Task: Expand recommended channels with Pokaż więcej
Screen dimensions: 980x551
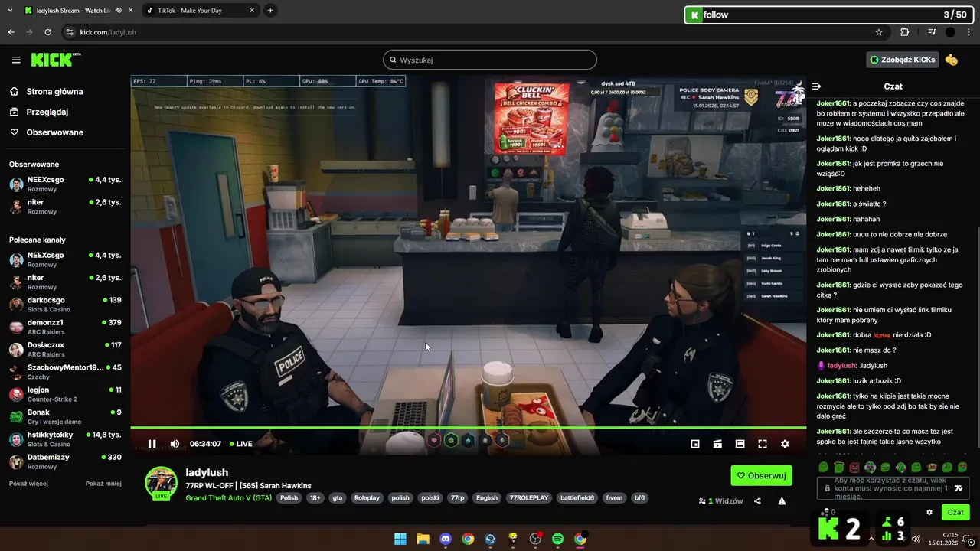Action: (x=28, y=484)
